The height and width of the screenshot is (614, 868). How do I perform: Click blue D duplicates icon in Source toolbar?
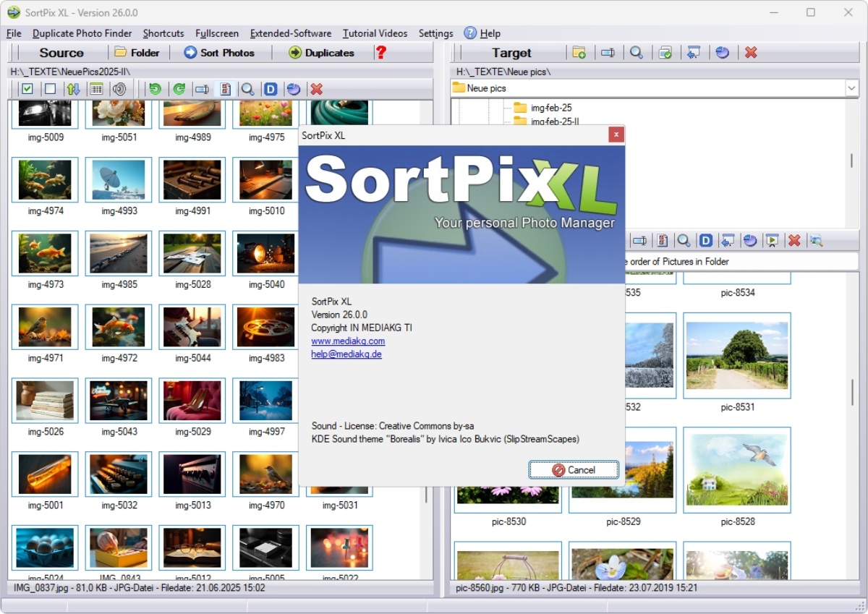(271, 89)
